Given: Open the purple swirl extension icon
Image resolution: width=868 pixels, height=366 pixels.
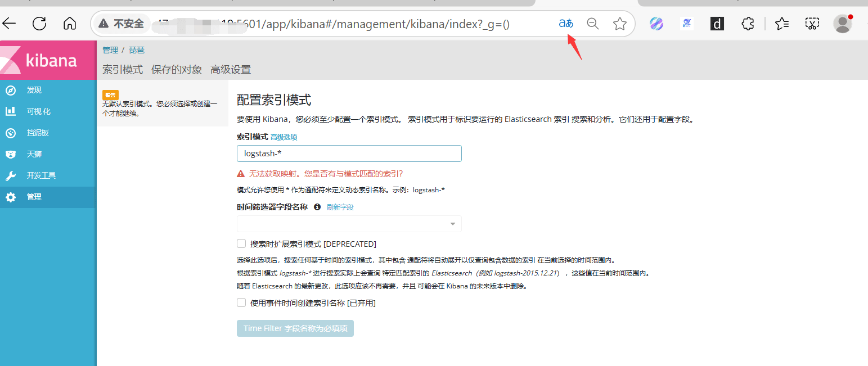Looking at the screenshot, I should [x=656, y=24].
